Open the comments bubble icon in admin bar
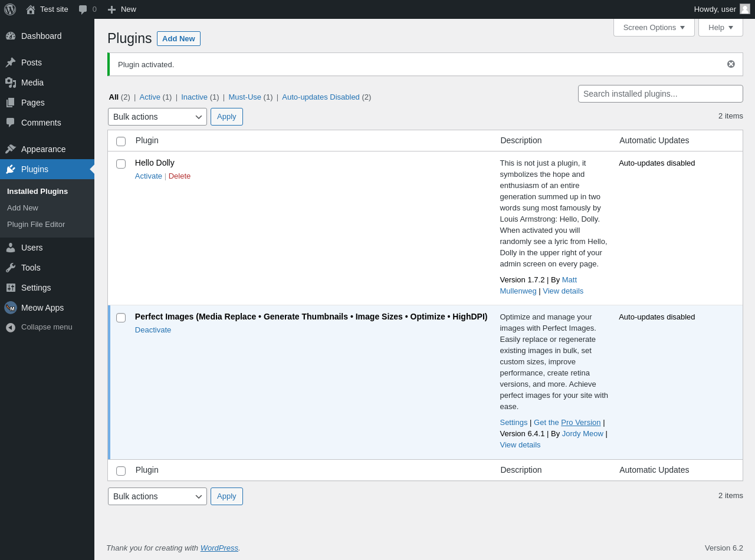 (x=83, y=9)
